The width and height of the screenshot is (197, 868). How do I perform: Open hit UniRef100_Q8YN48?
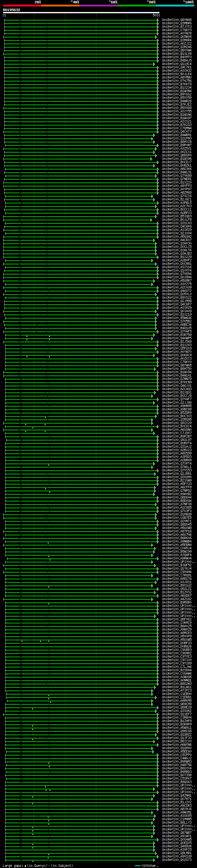177,20
